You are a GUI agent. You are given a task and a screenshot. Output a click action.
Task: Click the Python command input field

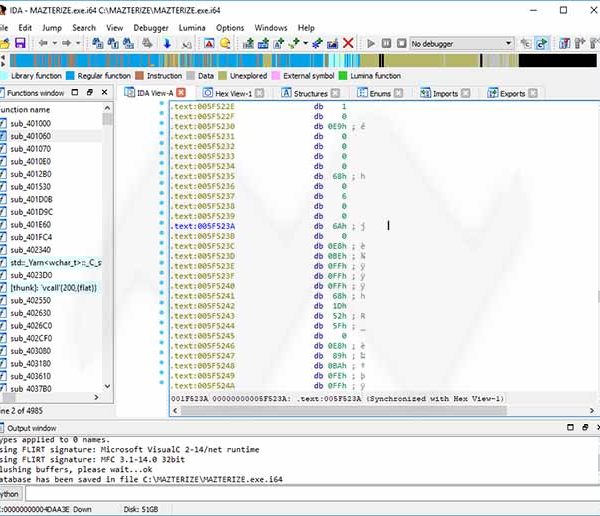(312, 494)
